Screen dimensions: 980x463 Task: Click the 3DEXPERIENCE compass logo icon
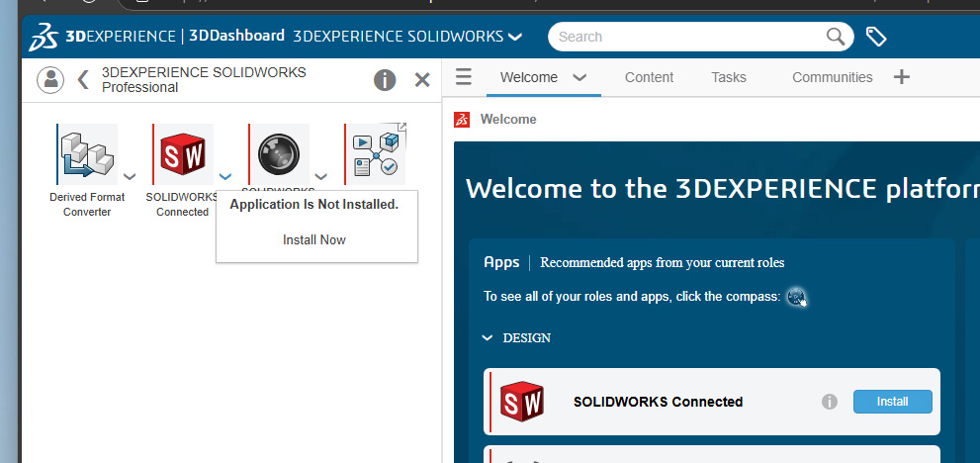click(x=44, y=37)
